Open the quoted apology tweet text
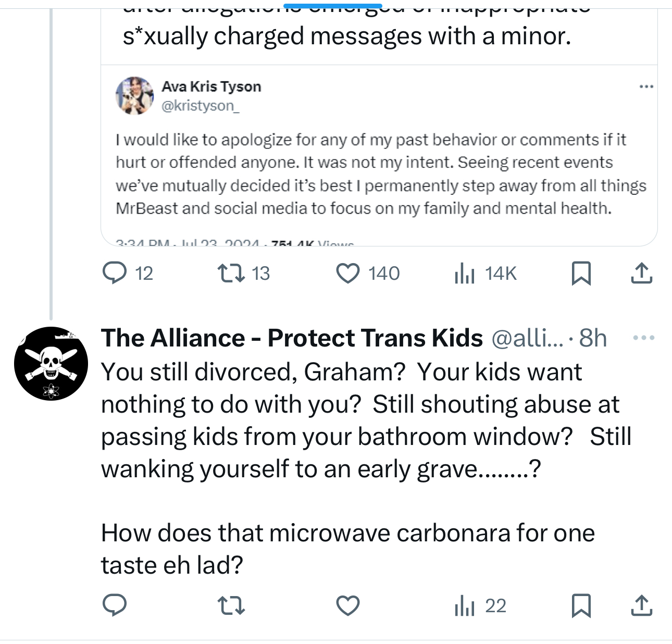Viewport: 672px width, 644px height. [x=380, y=174]
